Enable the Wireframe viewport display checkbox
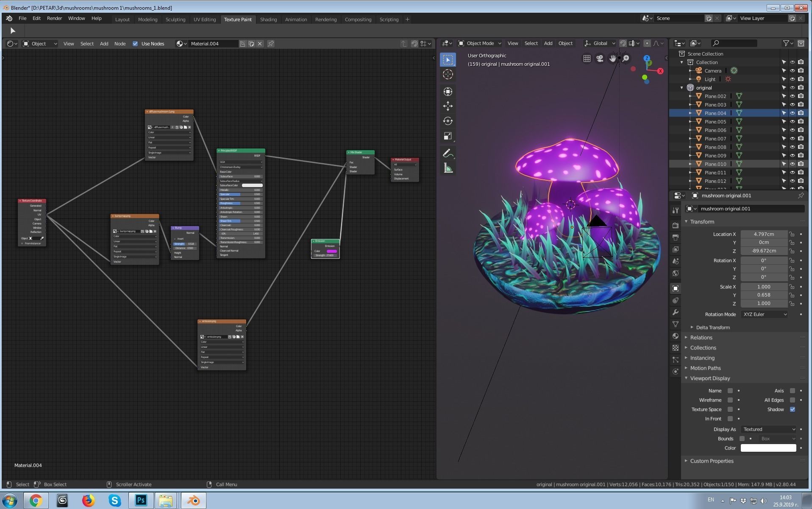This screenshot has width=812, height=509. (730, 400)
